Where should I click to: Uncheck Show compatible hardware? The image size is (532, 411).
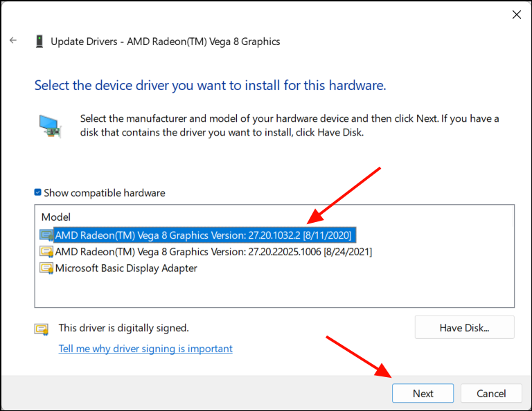[x=37, y=192]
